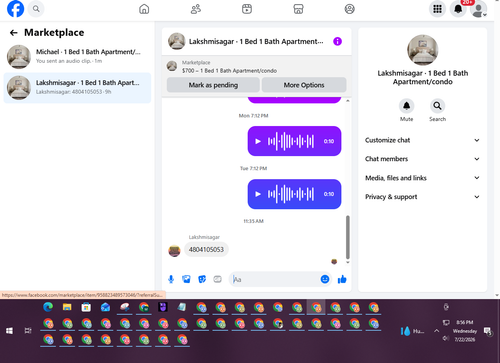Open the notifications bell in top bar

[458, 9]
